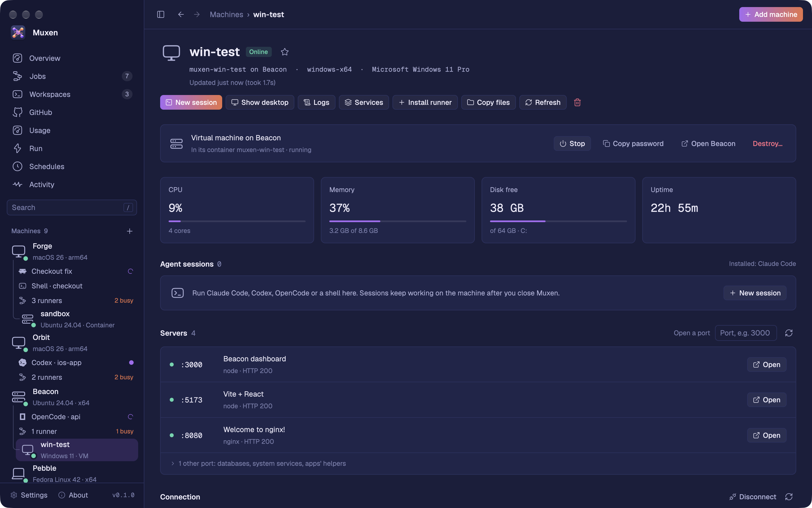Screen dimensions: 812x508
Task: Copy password of the VM
Action: (x=633, y=143)
